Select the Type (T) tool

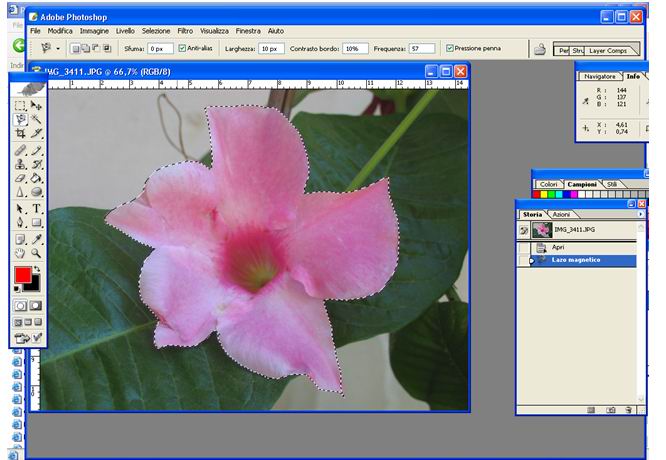click(x=37, y=209)
